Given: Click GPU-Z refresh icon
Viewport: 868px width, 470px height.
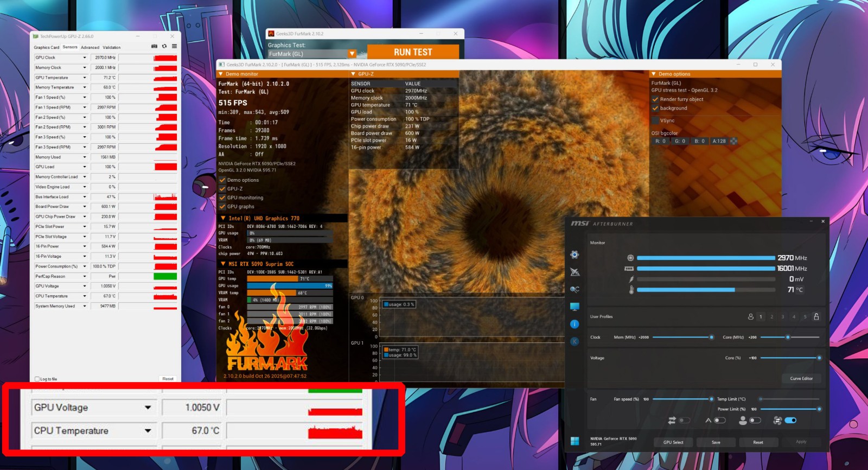Looking at the screenshot, I should (x=164, y=47).
